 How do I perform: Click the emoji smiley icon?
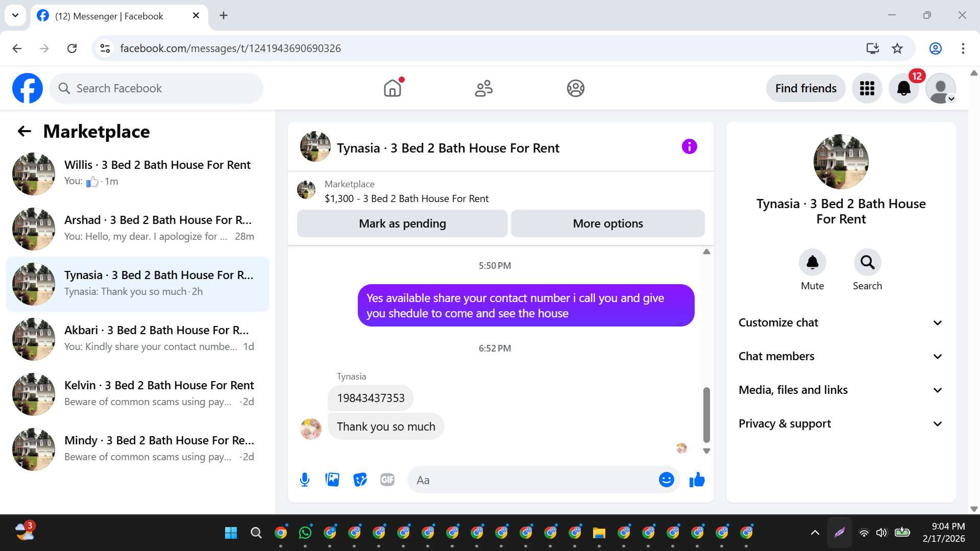point(666,480)
